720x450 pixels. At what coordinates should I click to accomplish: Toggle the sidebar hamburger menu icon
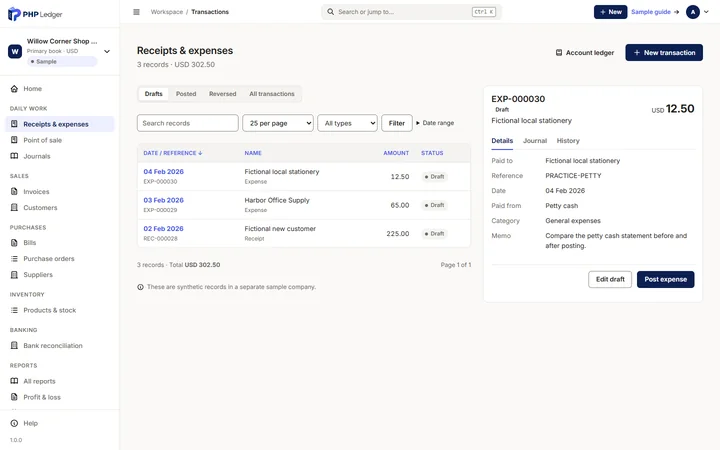pos(136,12)
